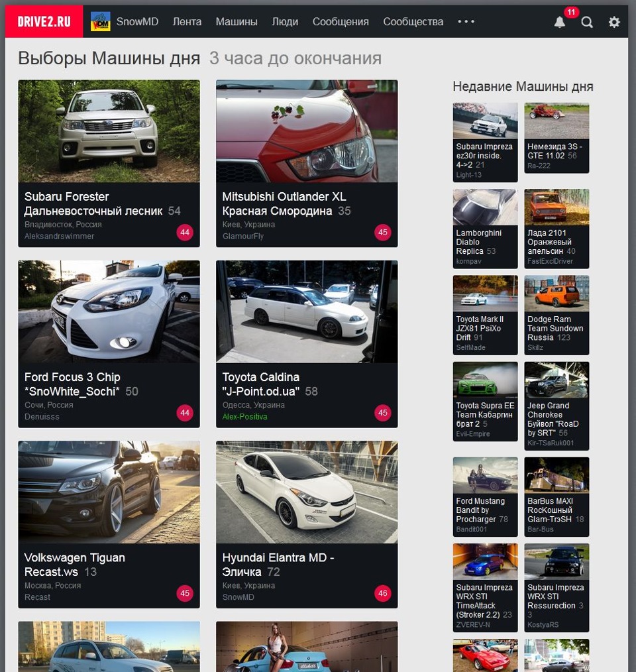Viewport: 636px width, 672px height.
Task: Open Ford Focus 3 Chip SnoWhite_Sochi title
Action: 72,384
